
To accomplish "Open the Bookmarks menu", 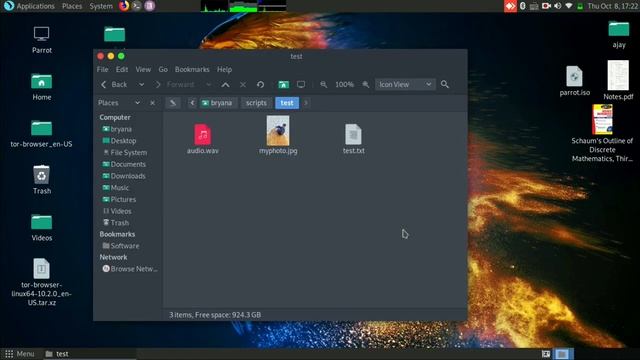I will [x=192, y=69].
